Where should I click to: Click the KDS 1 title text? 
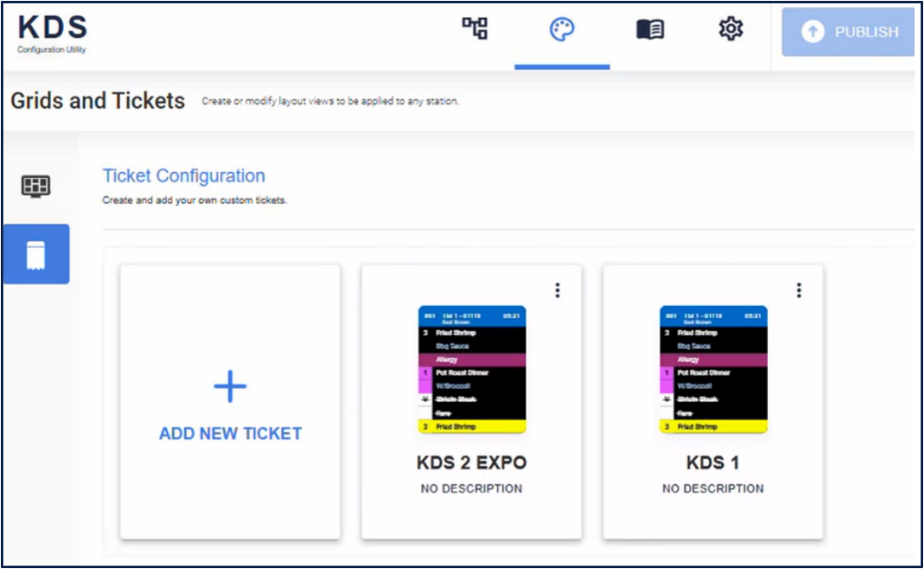[x=713, y=463]
